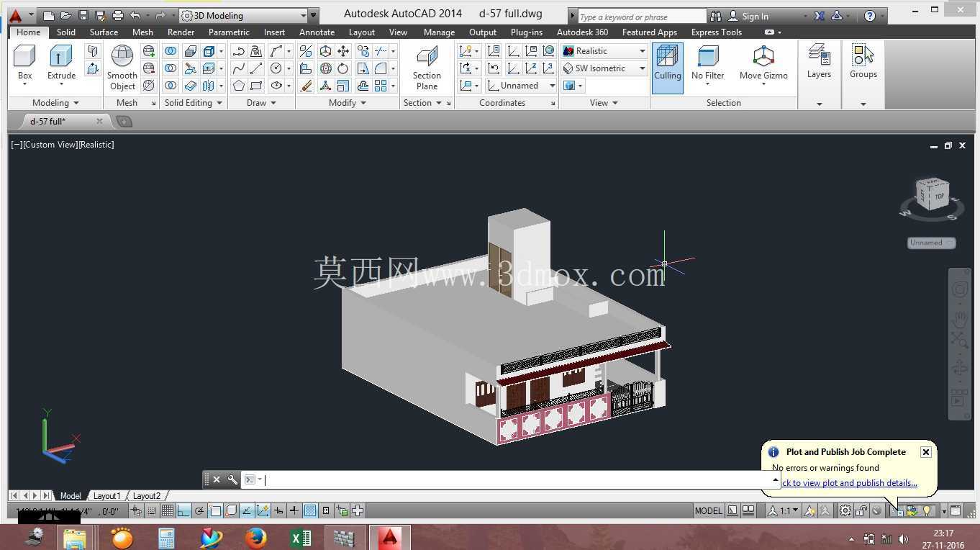Toggle Culling selection option
The width and height of the screenshot is (980, 550).
pos(668,68)
